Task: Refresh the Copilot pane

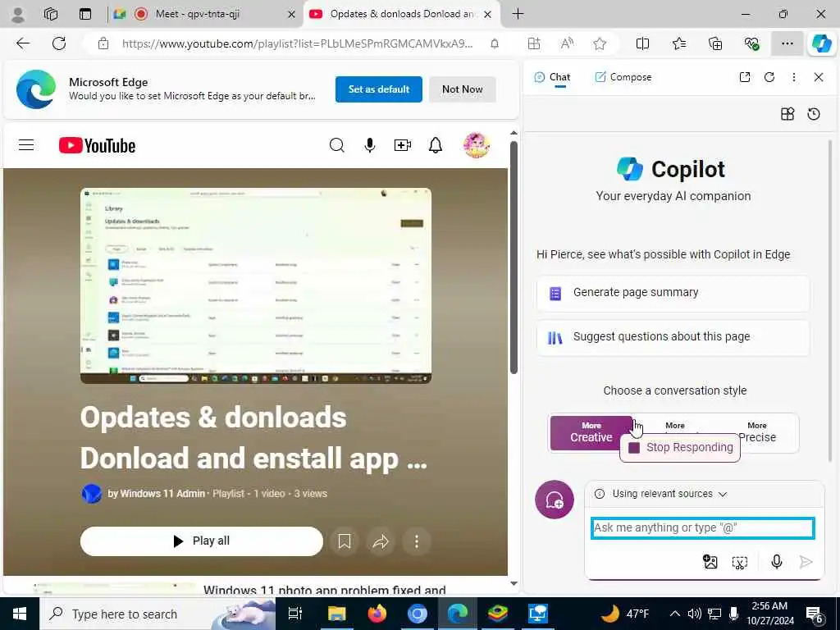Action: pyautogui.click(x=769, y=77)
